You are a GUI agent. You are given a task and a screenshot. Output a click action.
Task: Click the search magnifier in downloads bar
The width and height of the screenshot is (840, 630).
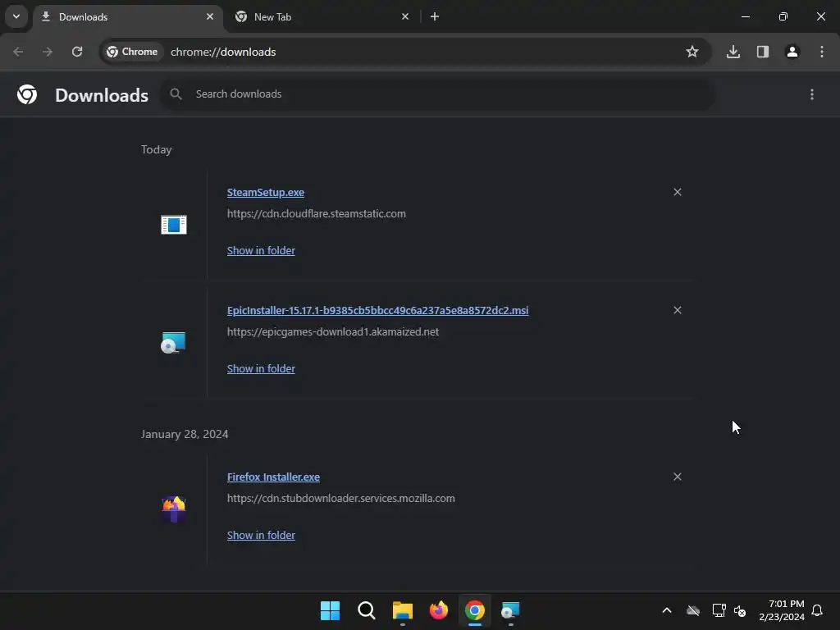pyautogui.click(x=176, y=94)
